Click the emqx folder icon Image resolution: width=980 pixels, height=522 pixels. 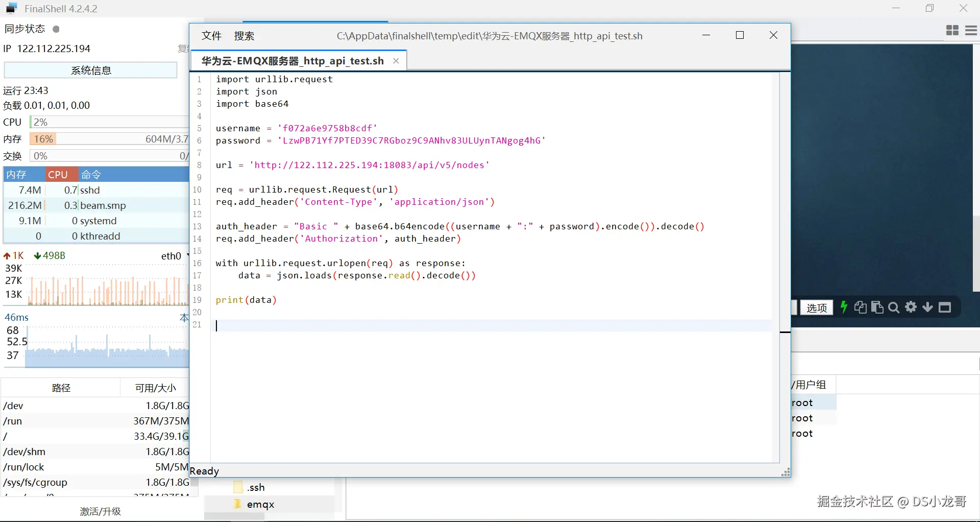click(x=237, y=504)
